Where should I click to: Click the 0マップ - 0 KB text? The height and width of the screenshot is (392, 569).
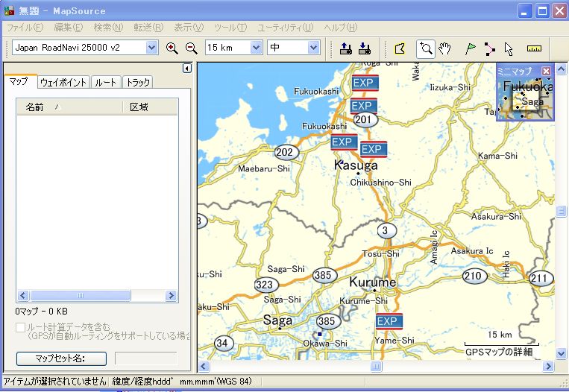click(41, 312)
